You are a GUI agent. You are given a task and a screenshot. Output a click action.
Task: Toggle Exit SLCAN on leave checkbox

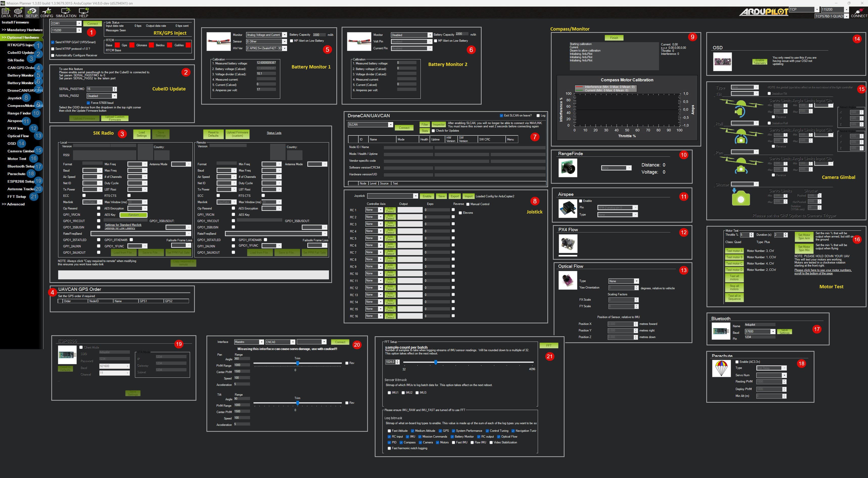click(501, 115)
